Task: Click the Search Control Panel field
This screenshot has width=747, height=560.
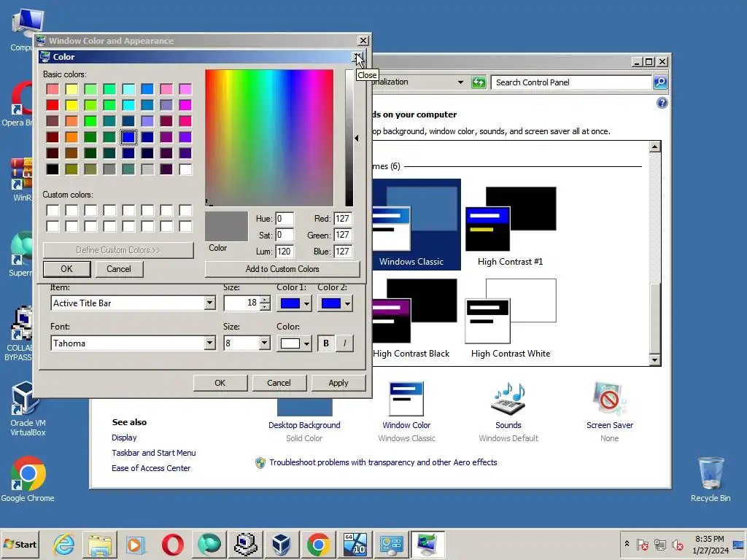Action: 572,82
